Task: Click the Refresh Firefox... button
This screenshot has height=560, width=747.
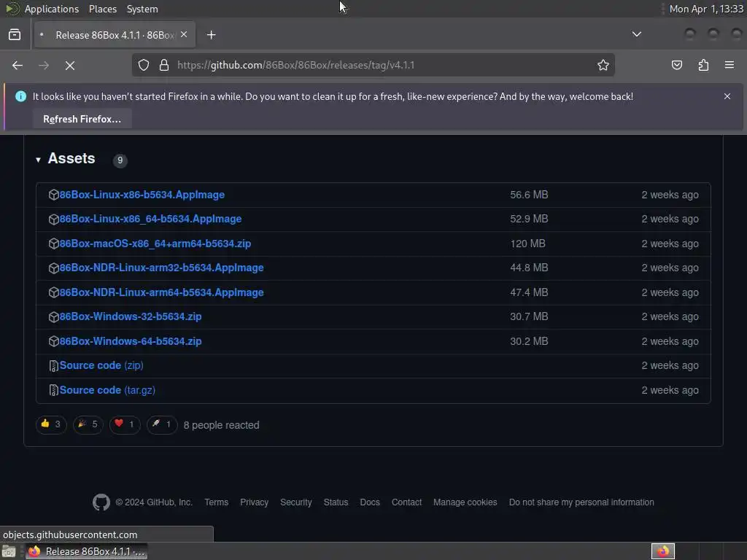Action: 82,119
